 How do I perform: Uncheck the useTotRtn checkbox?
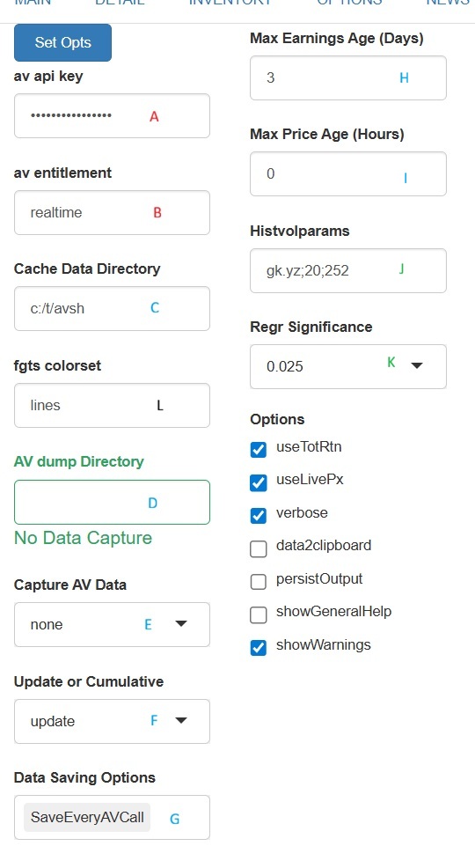[259, 450]
